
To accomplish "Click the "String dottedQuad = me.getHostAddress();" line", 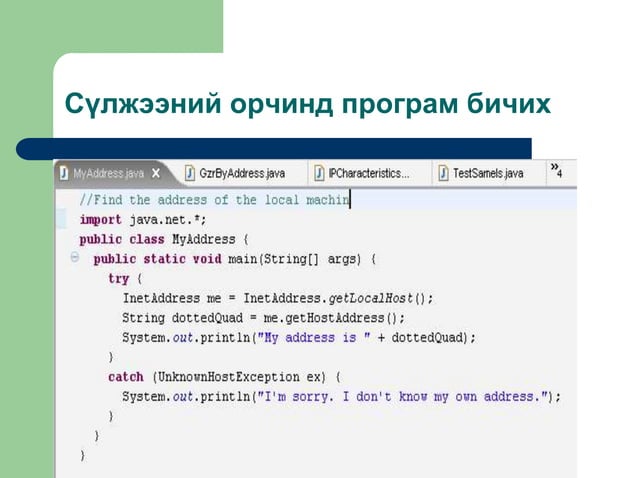I will click(264, 318).
